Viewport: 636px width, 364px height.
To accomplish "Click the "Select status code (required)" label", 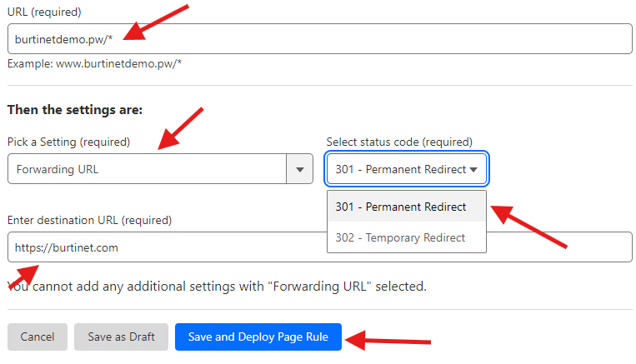I will click(x=399, y=142).
